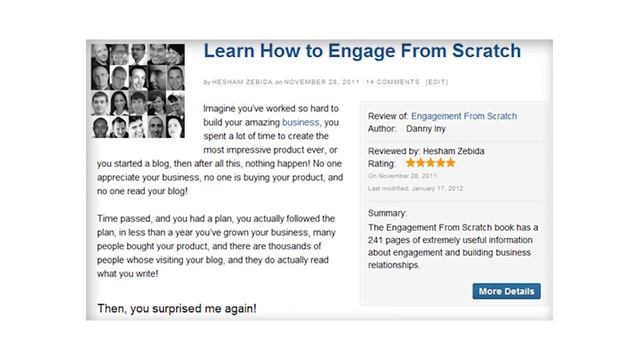Click the second rating star

(x=420, y=163)
